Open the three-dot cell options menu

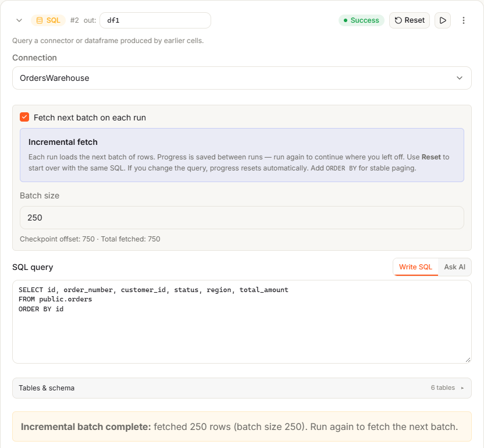pos(463,20)
